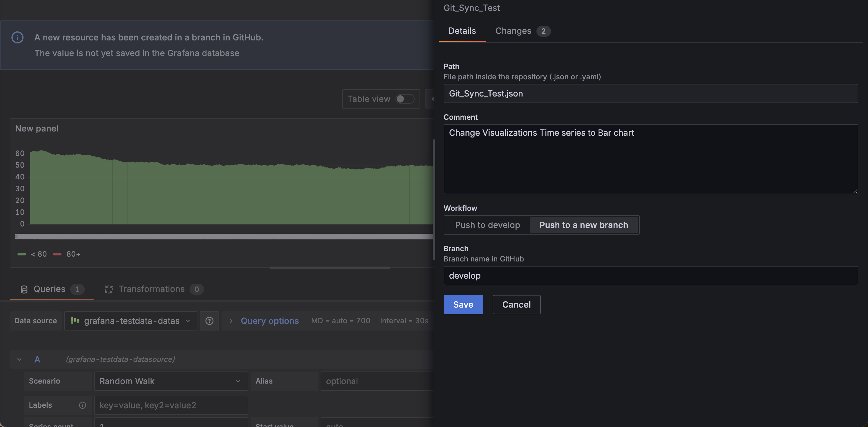Click the 'MD = auto = 700' text
The image size is (868, 427).
tap(341, 321)
